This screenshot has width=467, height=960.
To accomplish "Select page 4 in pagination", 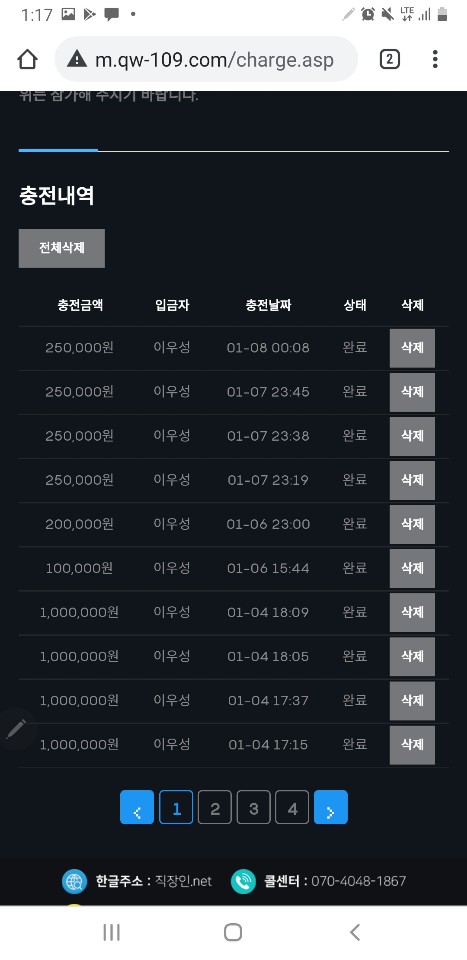I will click(x=292, y=807).
